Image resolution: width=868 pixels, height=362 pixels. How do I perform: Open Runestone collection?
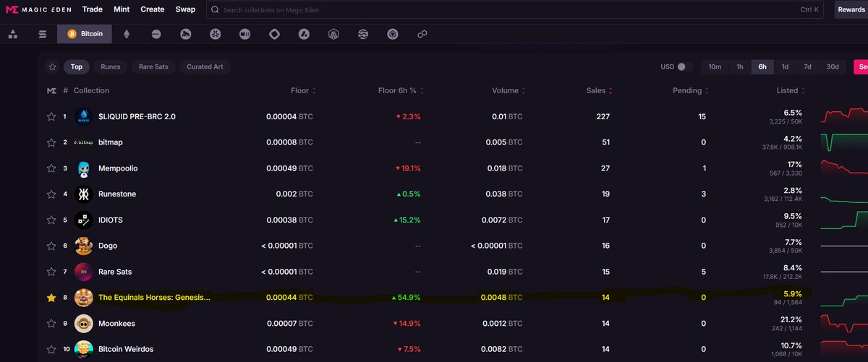coord(117,194)
